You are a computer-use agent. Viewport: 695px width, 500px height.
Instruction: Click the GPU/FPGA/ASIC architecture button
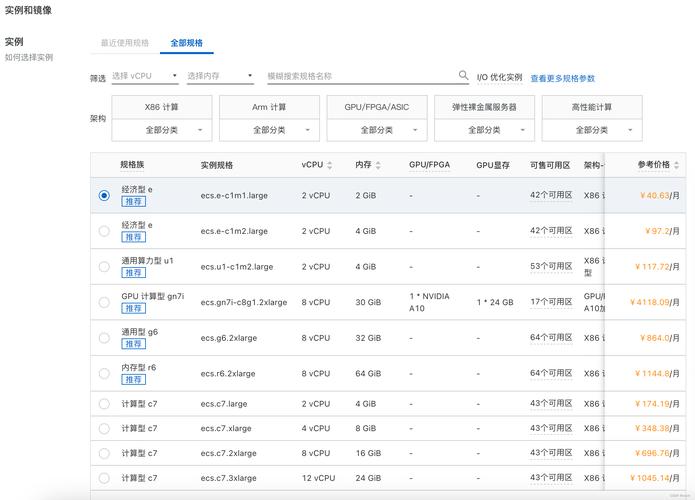[x=377, y=107]
